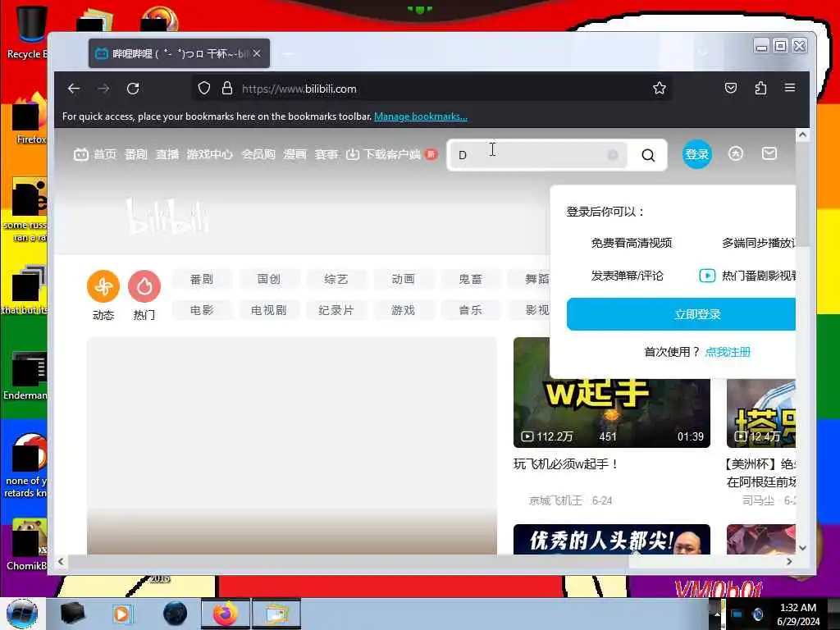The image size is (840, 630).
Task: Select the Enderman desktop icon
Action: (x=27, y=375)
